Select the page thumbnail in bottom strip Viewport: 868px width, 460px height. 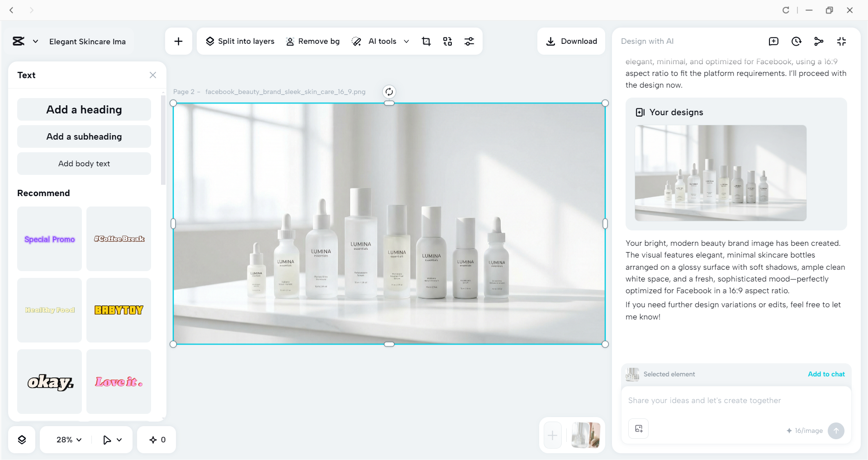[586, 435]
